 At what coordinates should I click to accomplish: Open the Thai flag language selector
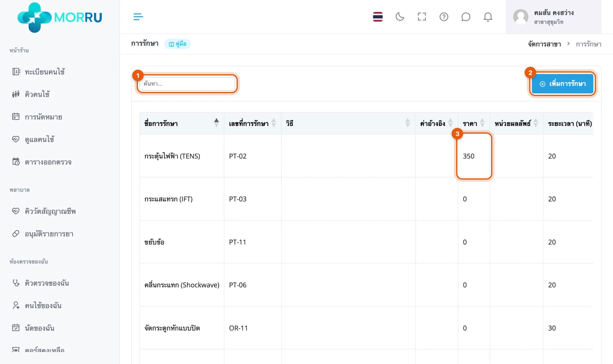[x=378, y=17]
